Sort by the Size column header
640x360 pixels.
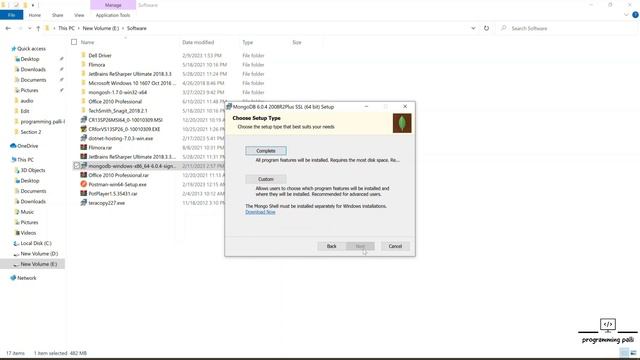[297, 42]
